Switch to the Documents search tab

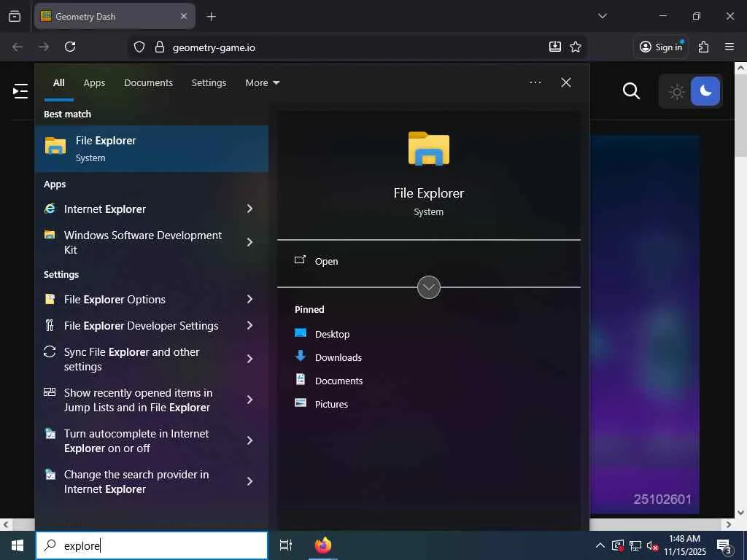[148, 83]
